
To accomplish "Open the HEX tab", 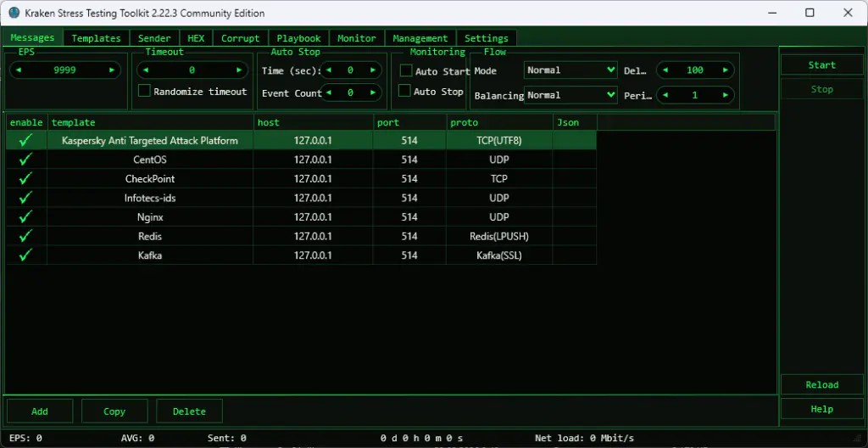I will 196,38.
